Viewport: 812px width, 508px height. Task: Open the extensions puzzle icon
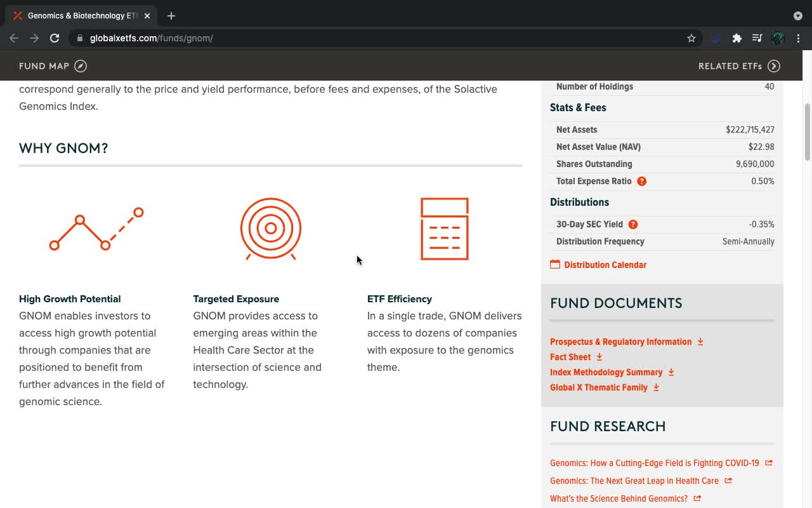click(x=737, y=38)
